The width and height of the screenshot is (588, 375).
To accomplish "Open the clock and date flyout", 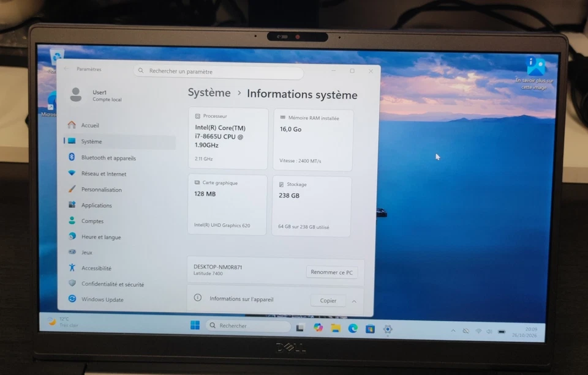I will pos(525,332).
